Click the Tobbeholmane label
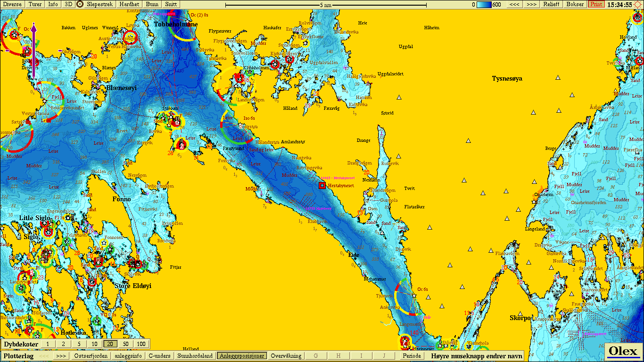644x362 pixels. 176,24
